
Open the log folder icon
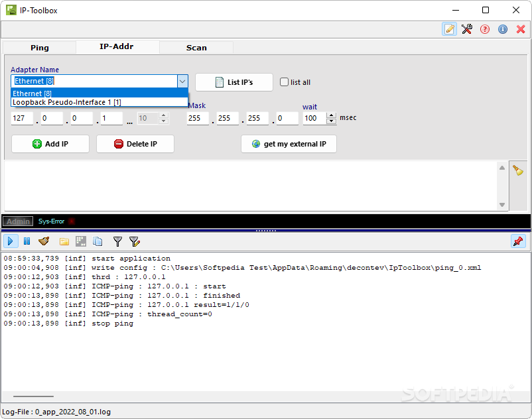click(x=64, y=241)
